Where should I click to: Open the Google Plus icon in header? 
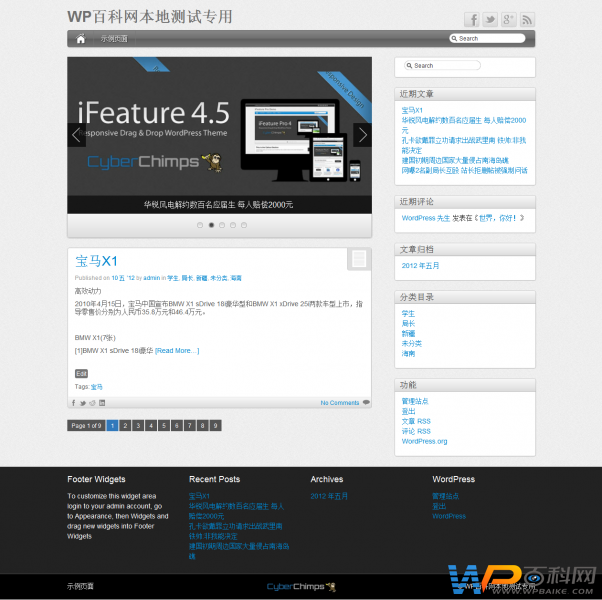(x=509, y=20)
